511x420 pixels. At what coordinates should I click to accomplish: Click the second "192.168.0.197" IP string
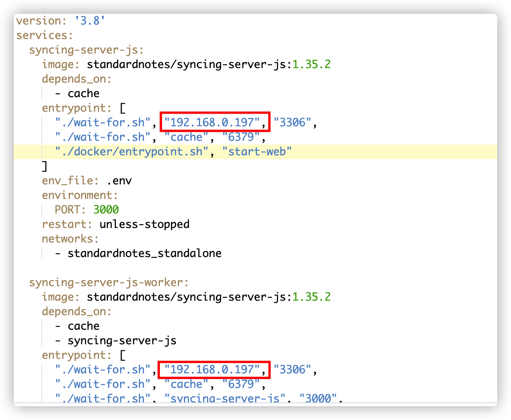click(x=212, y=370)
